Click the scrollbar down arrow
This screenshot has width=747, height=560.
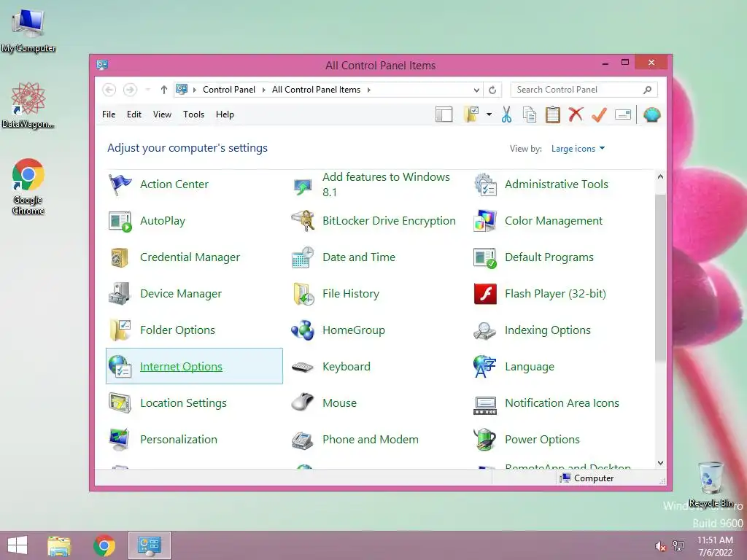point(660,463)
